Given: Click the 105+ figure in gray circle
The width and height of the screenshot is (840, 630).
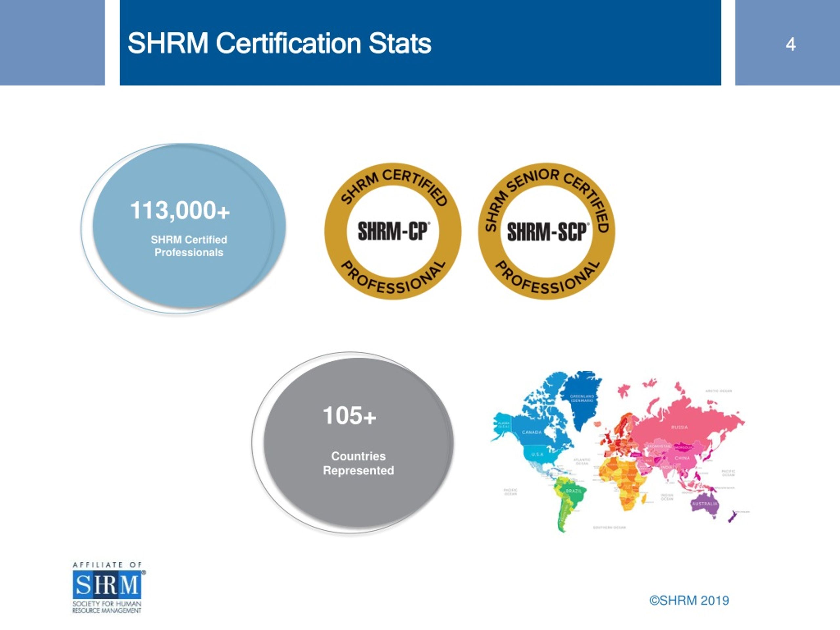Looking at the screenshot, I should tap(349, 415).
